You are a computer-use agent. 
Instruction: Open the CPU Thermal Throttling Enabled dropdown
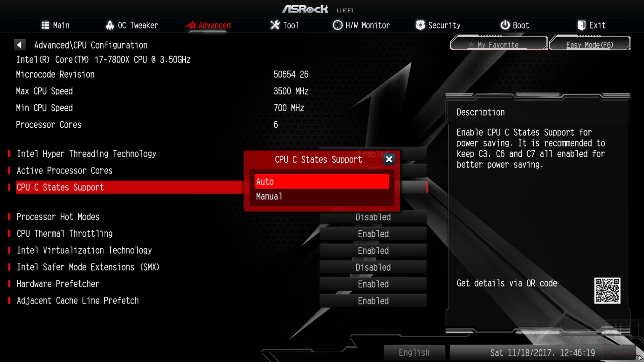coord(373,234)
